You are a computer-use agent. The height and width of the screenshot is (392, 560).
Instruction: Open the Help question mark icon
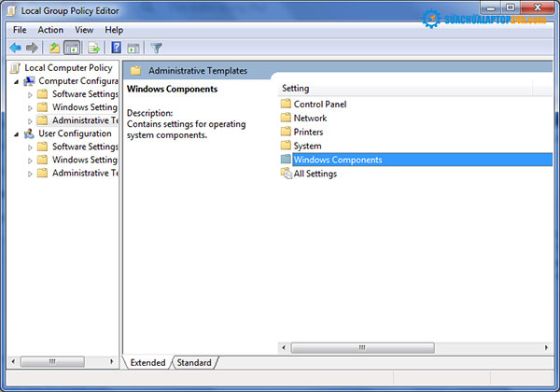tap(117, 48)
